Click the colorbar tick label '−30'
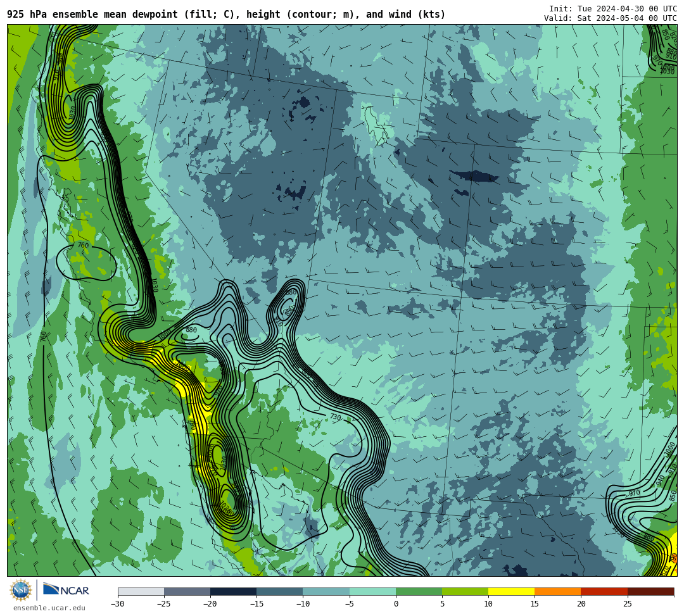 tap(118, 604)
